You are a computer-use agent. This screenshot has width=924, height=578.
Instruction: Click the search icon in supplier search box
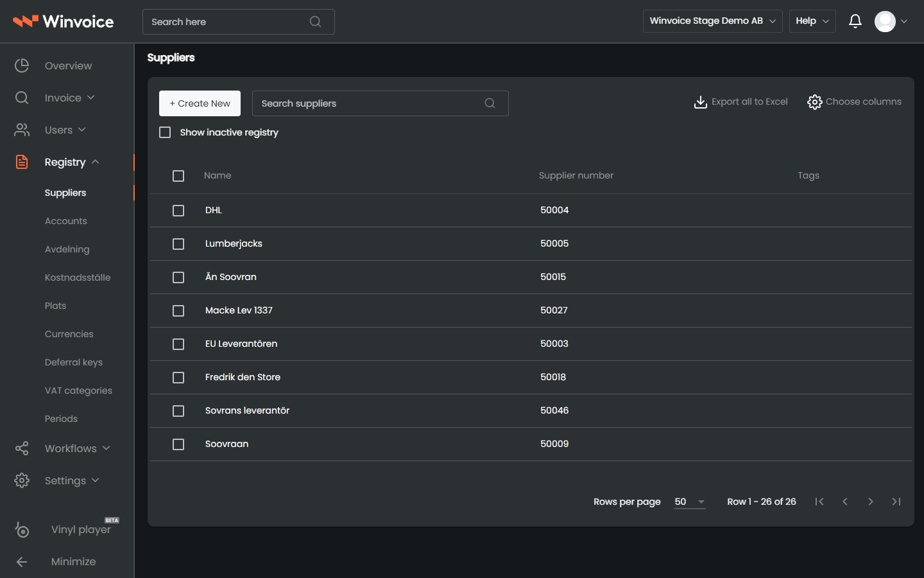(x=490, y=103)
